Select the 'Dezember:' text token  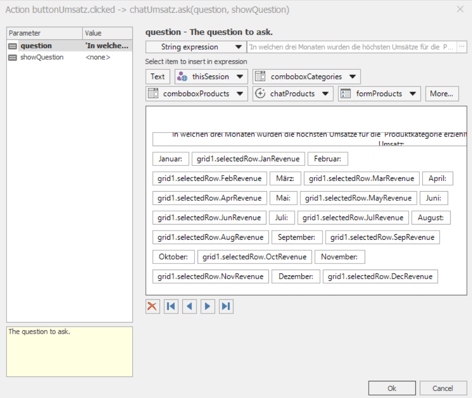pos(296,277)
